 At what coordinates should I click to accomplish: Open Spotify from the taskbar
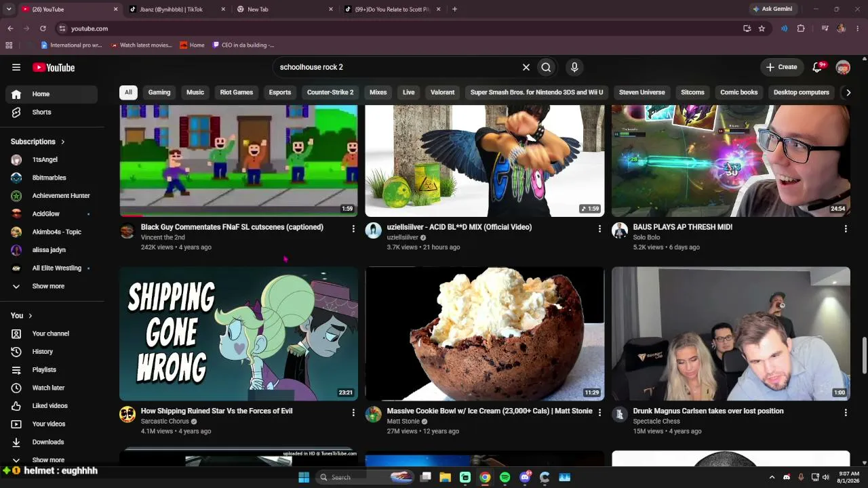[x=505, y=477]
